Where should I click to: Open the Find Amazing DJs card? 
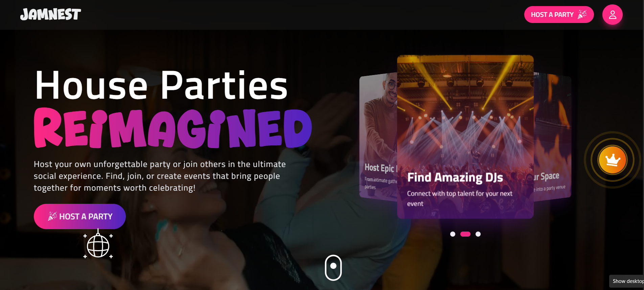(465, 137)
